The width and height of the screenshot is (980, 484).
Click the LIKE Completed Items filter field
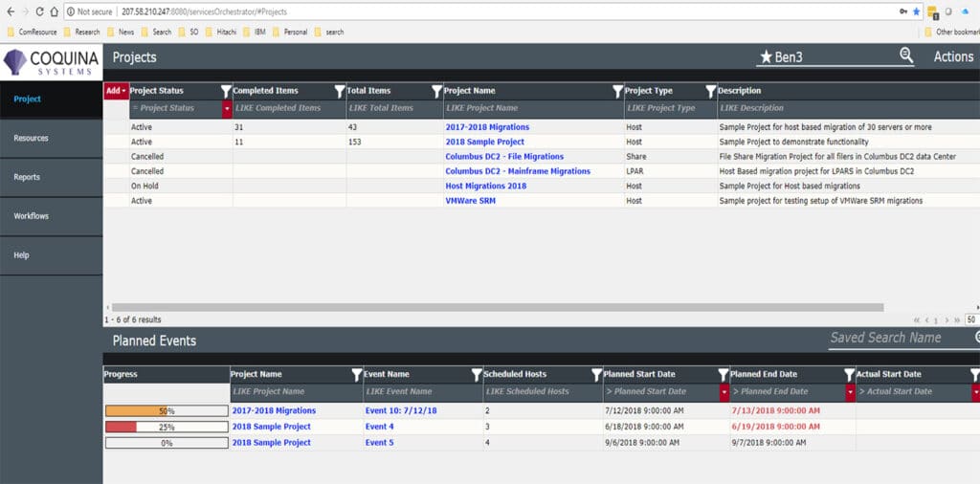[x=289, y=109]
